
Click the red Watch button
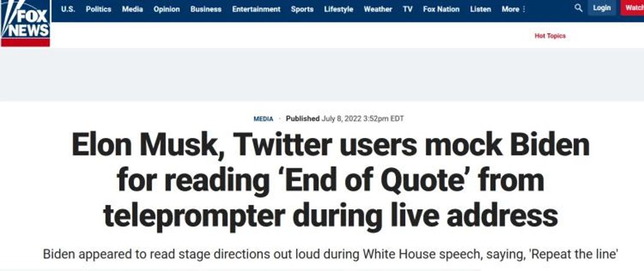633,8
